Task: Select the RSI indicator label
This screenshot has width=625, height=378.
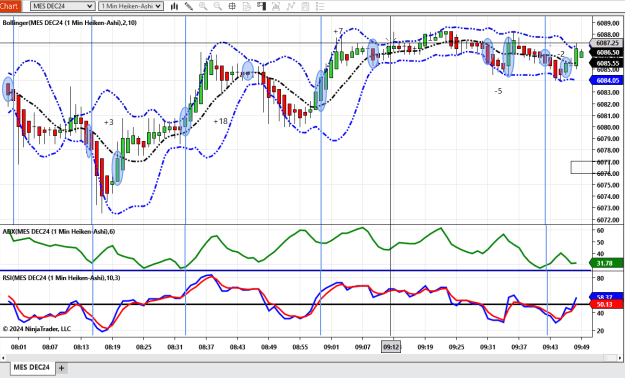Action: coord(61,278)
